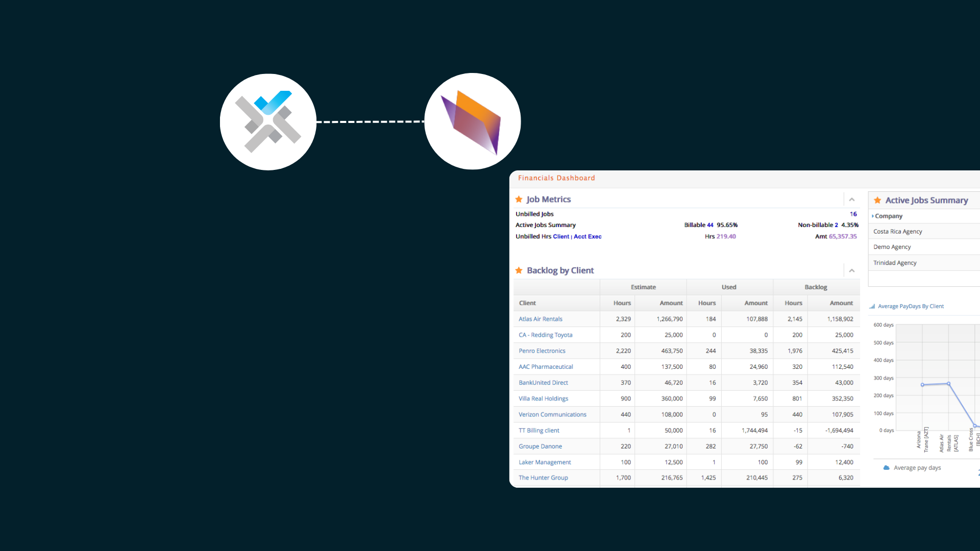Click the star icon beside Active Jobs Summary

[x=877, y=200]
